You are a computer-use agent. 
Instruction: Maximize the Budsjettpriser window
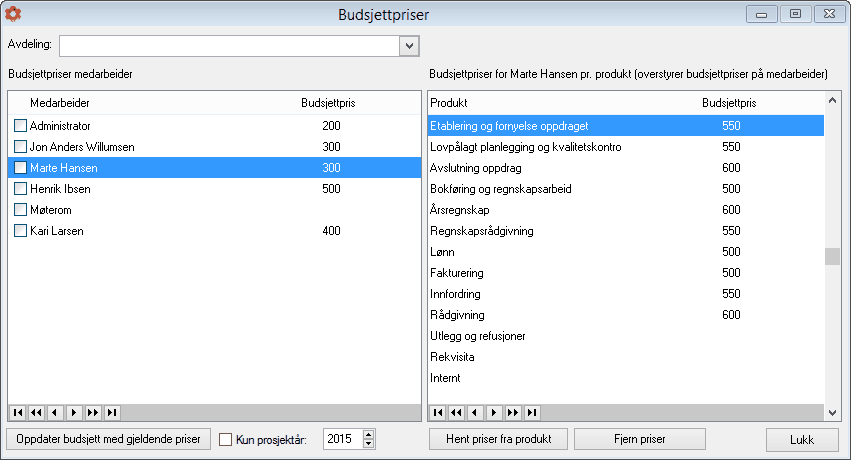pyautogui.click(x=796, y=14)
